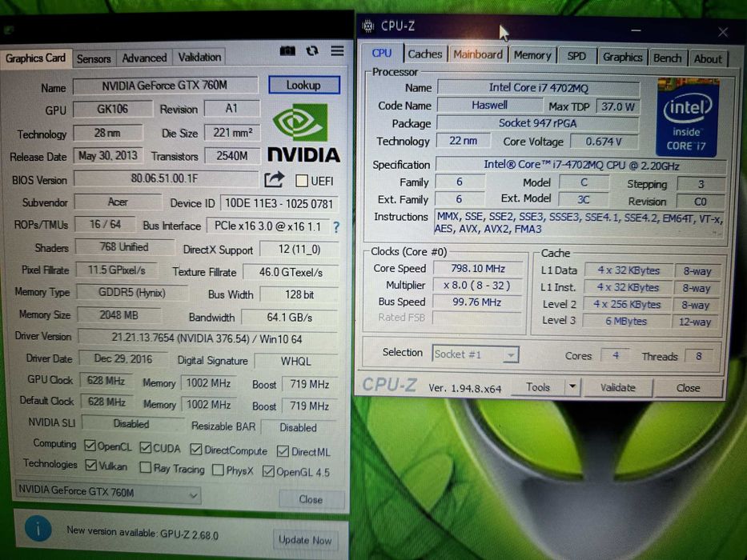Click the BIOS export share icon
The width and height of the screenshot is (747, 560).
275,180
